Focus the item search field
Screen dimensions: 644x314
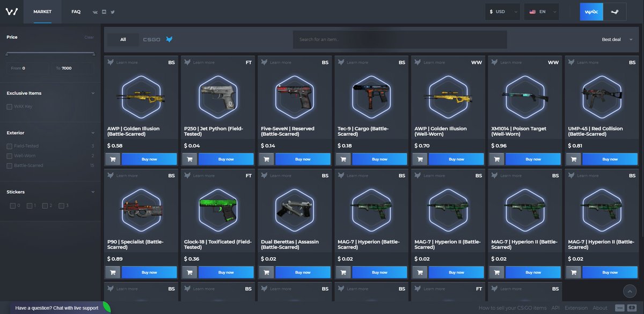click(x=400, y=40)
